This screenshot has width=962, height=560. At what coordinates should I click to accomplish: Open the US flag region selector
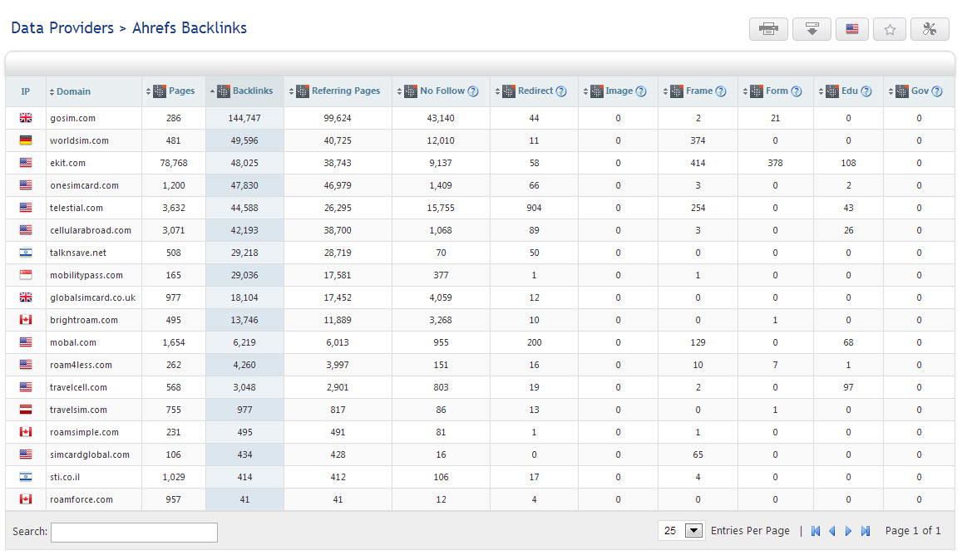(851, 29)
